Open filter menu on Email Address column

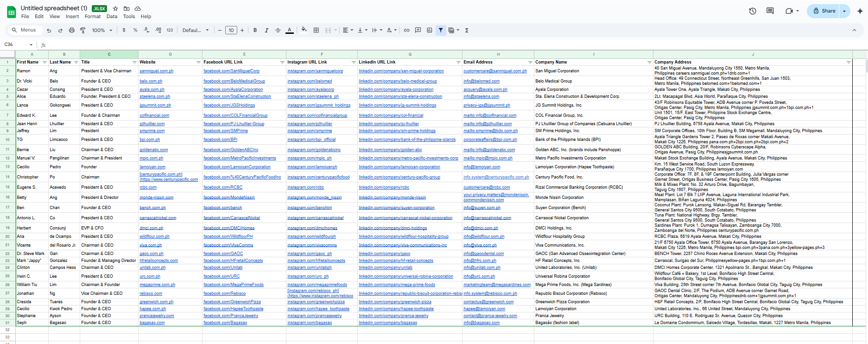coord(530,62)
